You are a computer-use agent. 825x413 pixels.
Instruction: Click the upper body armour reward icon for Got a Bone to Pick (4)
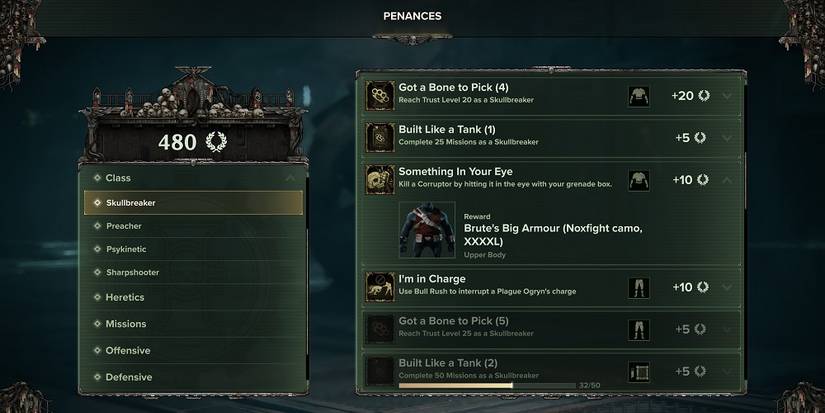tap(638, 96)
